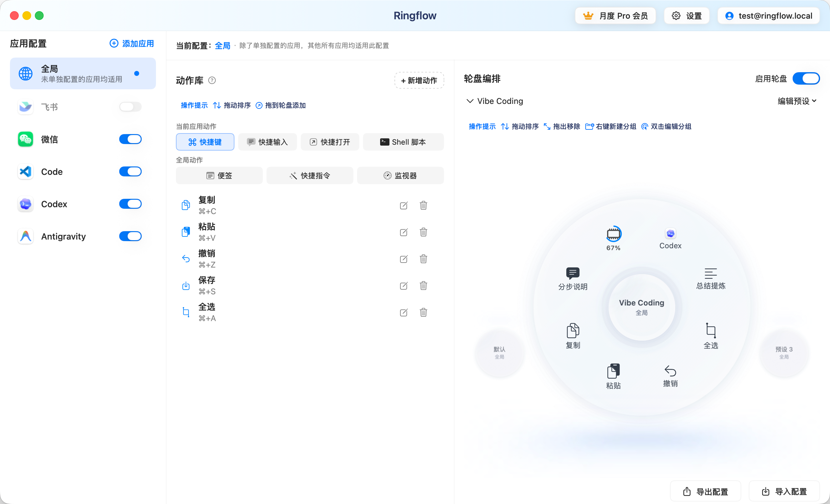Toggle off the Antigravity app switch
This screenshot has width=830, height=504.
[130, 236]
